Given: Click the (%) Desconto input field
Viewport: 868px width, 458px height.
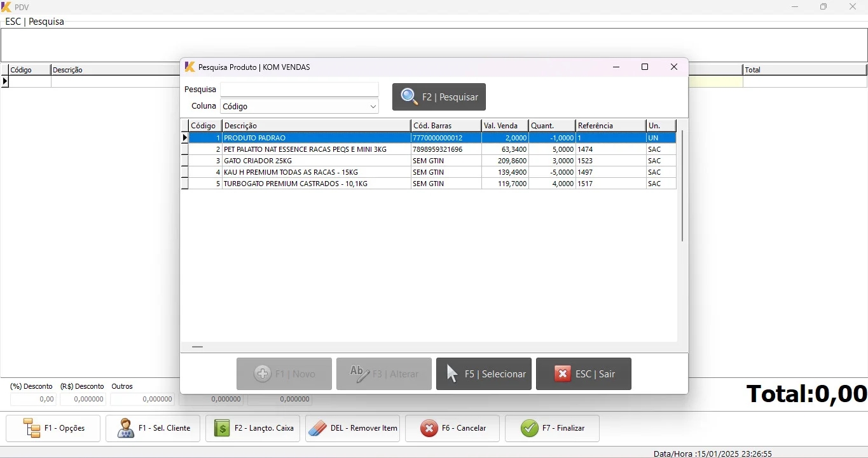Looking at the screenshot, I should tap(33, 399).
